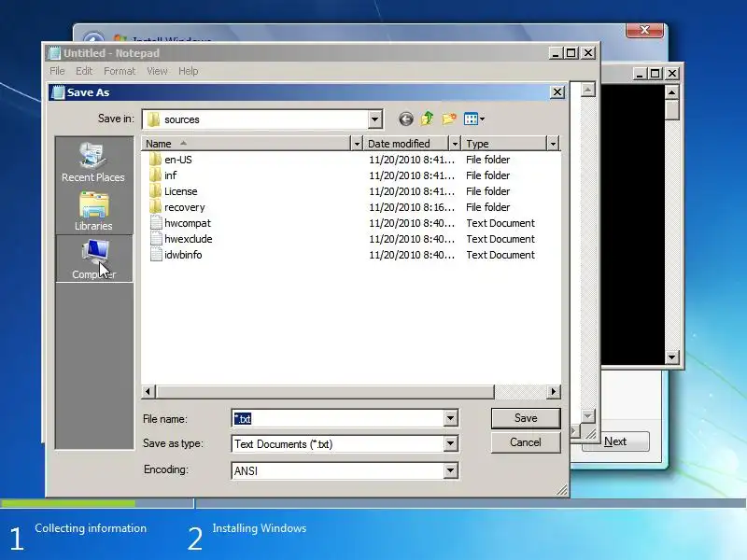747x560 pixels.
Task: Click Next in Install Windows window
Action: coord(615,441)
